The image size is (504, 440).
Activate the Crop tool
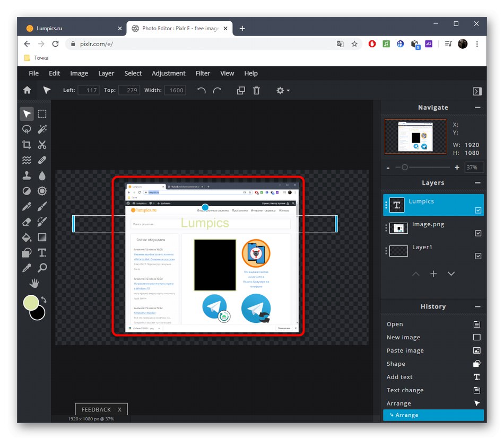27,145
